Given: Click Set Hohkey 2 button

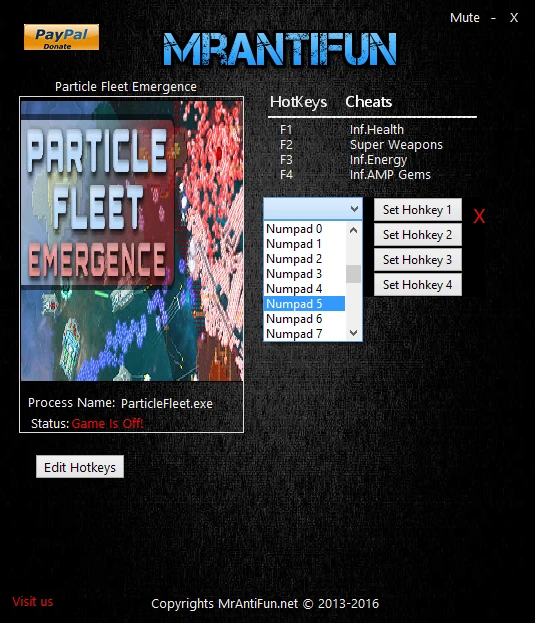Looking at the screenshot, I should [x=418, y=235].
